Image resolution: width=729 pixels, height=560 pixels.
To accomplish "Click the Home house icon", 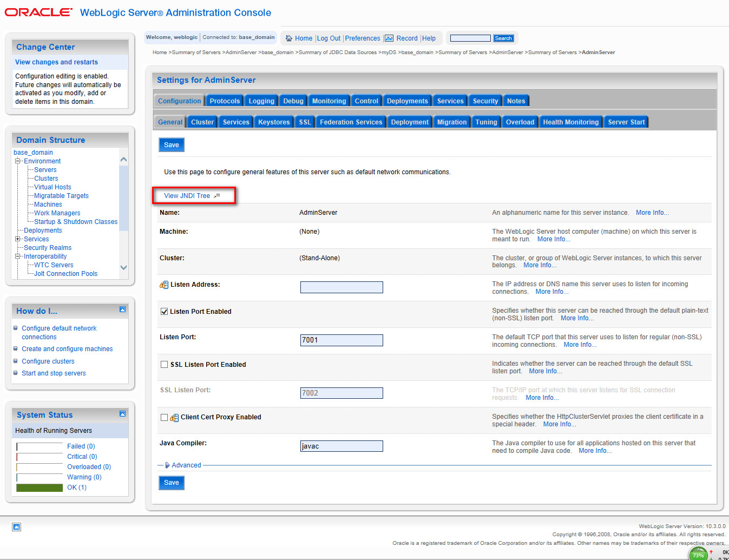I will coord(289,38).
